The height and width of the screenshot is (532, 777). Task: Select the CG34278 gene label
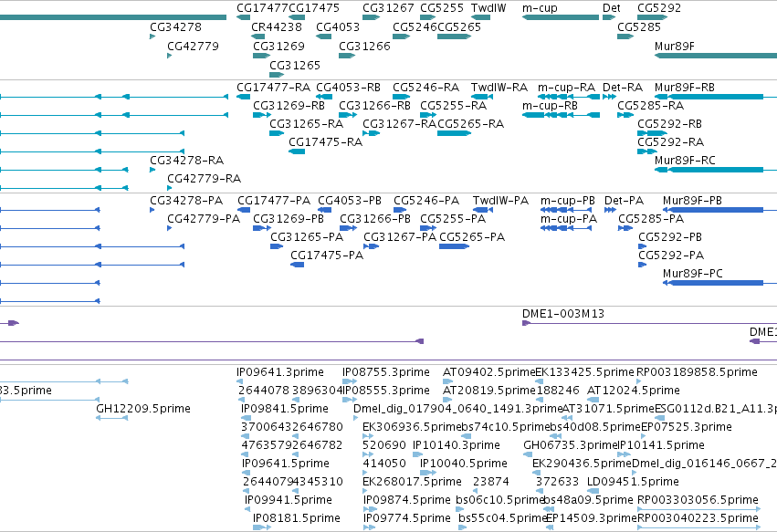point(176,26)
